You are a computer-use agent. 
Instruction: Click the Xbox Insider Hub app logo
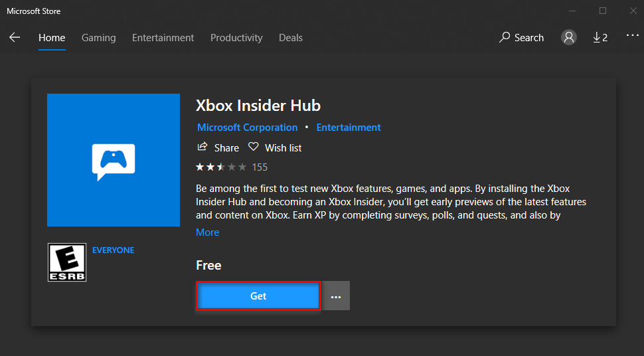(x=114, y=160)
